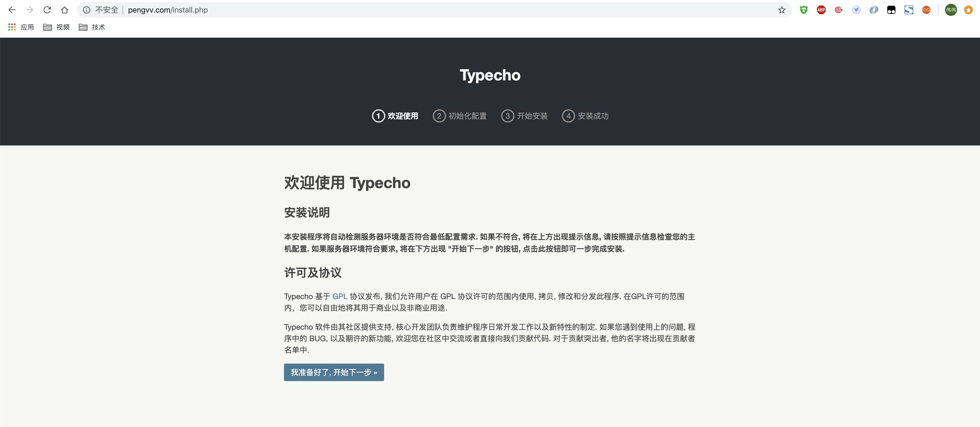980x427 pixels.
Task: Open the 伟伟 browser profile avatar
Action: 951,10
